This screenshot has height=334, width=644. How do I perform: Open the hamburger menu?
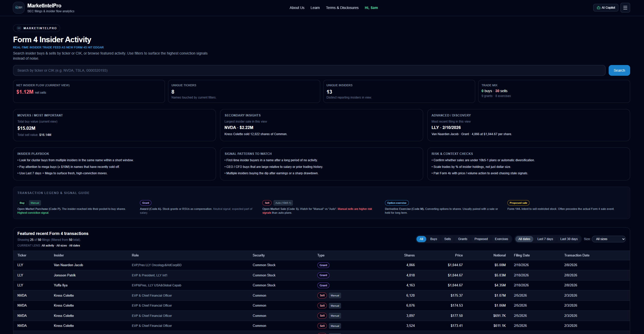[625, 8]
